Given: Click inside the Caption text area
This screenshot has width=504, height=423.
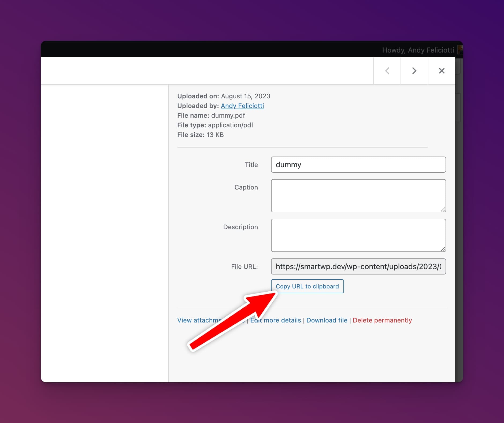Looking at the screenshot, I should [x=358, y=196].
